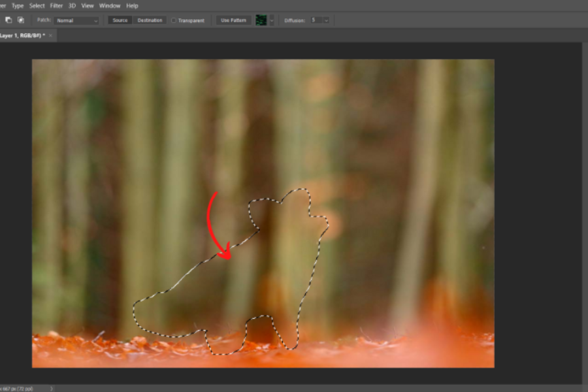Screen dimensions: 588x392
Task: Open the Select menu
Action: tap(37, 5)
